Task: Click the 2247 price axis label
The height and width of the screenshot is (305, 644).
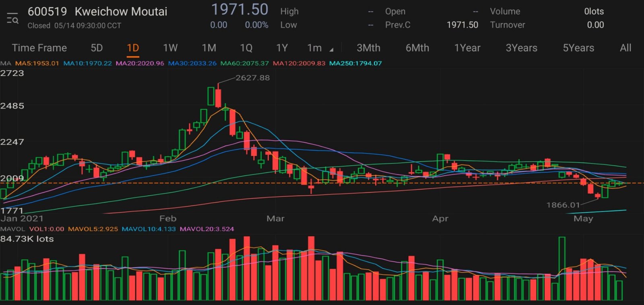Action: click(12, 142)
